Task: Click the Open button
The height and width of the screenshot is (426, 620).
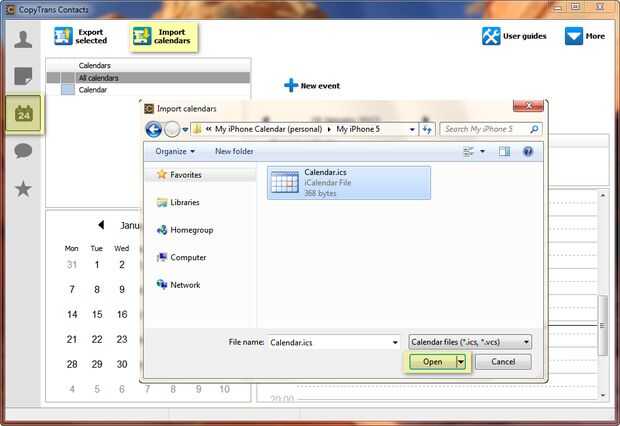Action: [433, 362]
